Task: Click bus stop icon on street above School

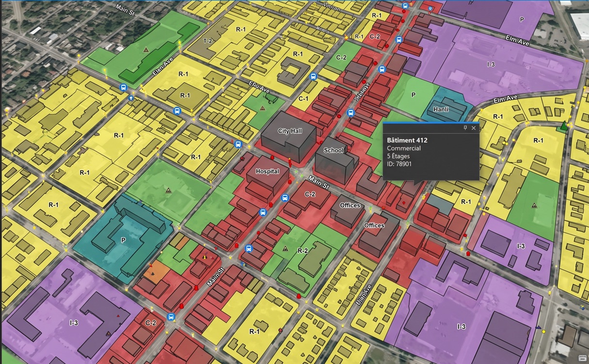Action: [351, 113]
